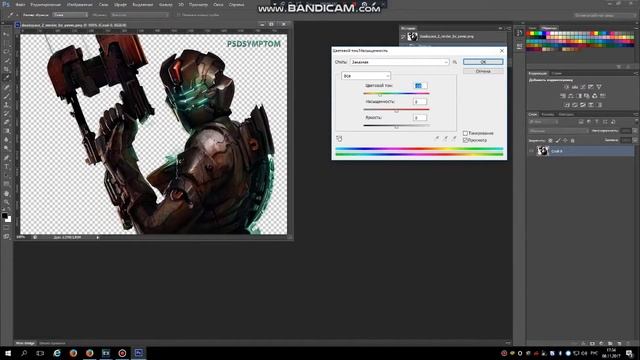
Task: Confirm dialog with OK button
Action: (x=483, y=62)
